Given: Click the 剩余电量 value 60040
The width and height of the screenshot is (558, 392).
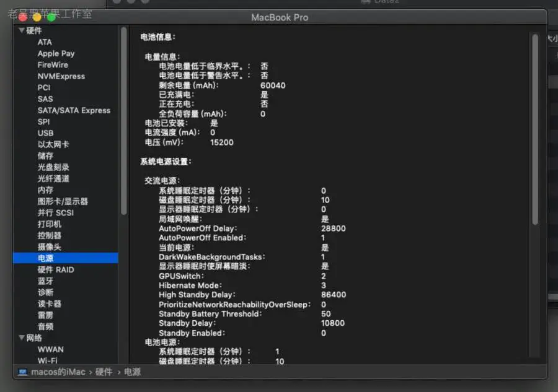Looking at the screenshot, I should click(273, 85).
